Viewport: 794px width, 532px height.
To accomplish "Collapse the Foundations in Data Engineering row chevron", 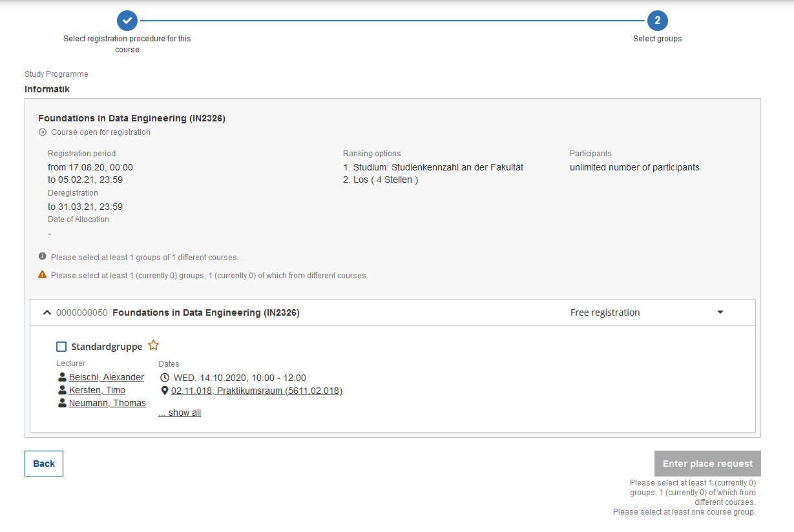I will [x=47, y=312].
